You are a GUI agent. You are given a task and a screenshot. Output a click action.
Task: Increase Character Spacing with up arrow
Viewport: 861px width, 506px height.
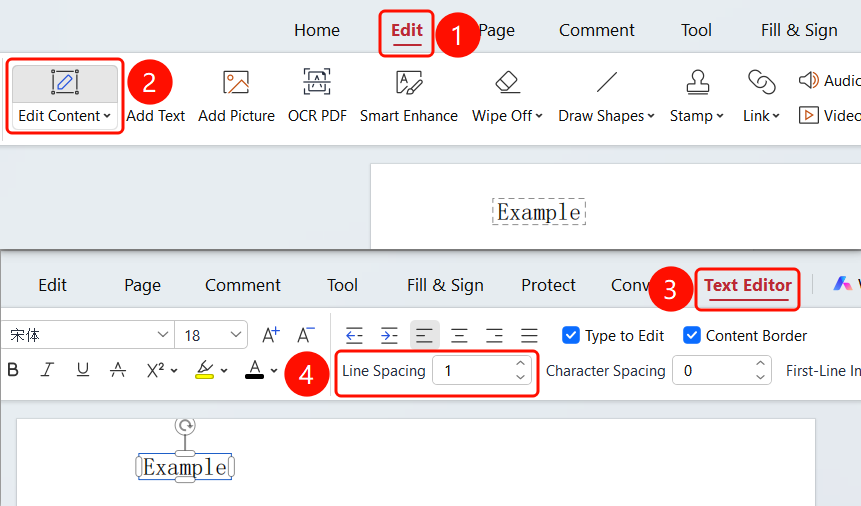pos(760,364)
